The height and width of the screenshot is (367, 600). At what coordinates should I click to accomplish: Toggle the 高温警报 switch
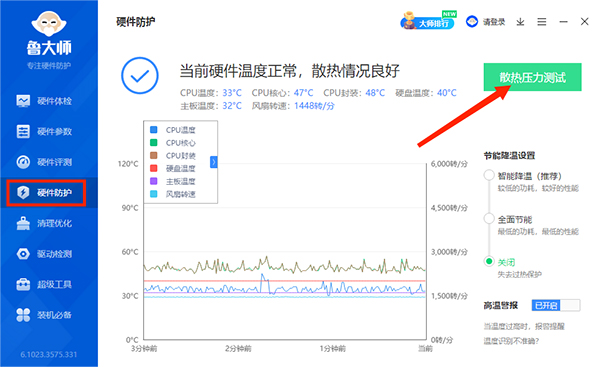(x=556, y=305)
